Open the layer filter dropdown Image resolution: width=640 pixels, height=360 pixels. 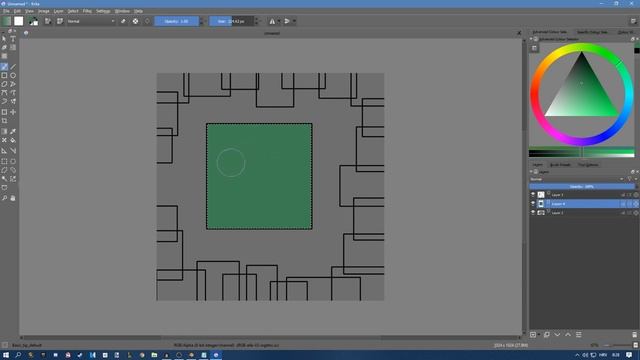tap(631, 179)
